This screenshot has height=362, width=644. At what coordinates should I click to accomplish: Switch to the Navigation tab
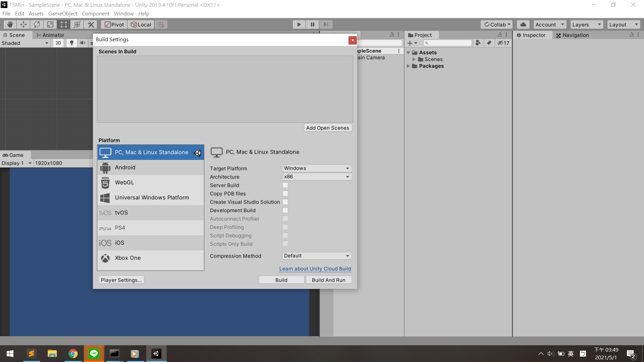point(572,35)
